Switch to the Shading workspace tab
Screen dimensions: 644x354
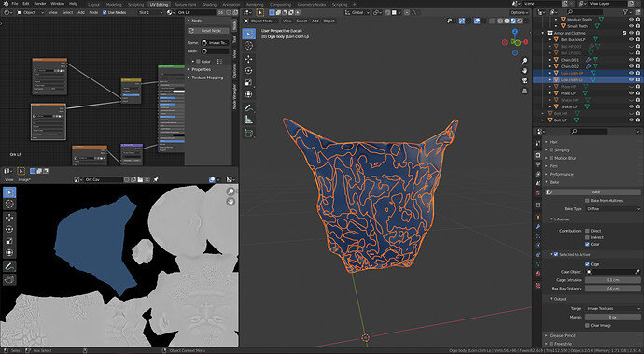[209, 4]
